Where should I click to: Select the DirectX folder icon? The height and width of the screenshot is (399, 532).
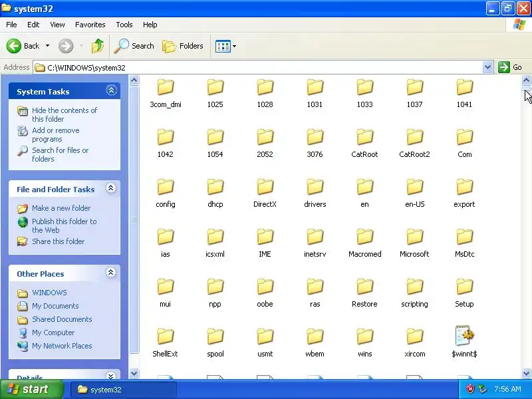coord(265,187)
